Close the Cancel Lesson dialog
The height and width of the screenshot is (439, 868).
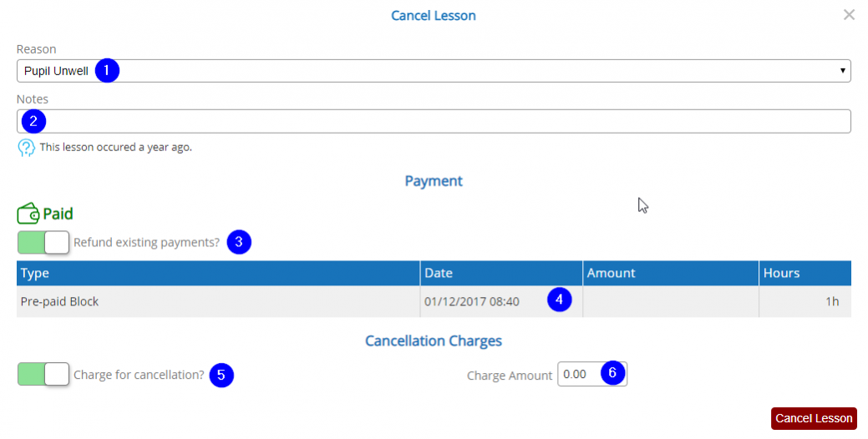pos(849,15)
